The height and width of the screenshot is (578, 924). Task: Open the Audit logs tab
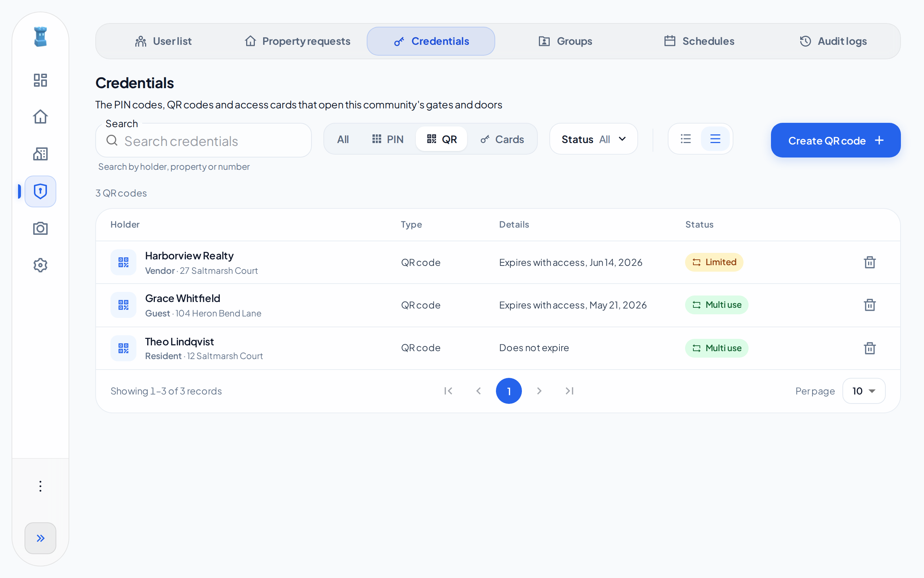tap(833, 41)
